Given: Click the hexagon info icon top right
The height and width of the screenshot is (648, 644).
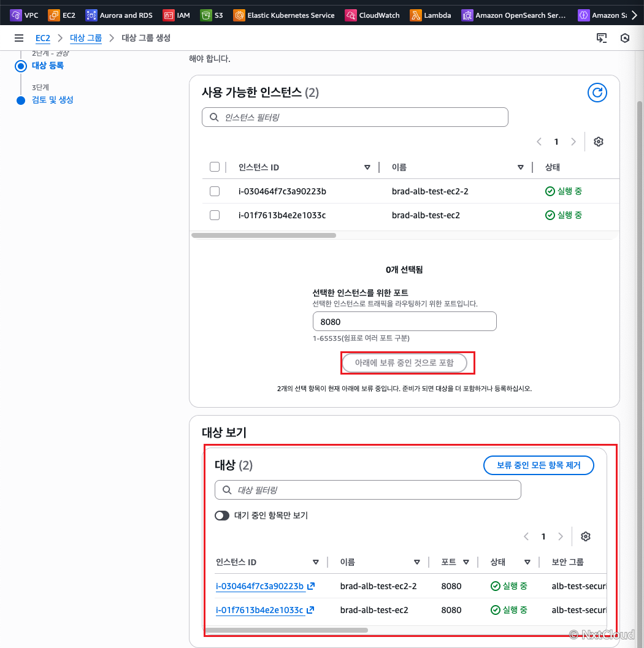Looking at the screenshot, I should tap(625, 38).
